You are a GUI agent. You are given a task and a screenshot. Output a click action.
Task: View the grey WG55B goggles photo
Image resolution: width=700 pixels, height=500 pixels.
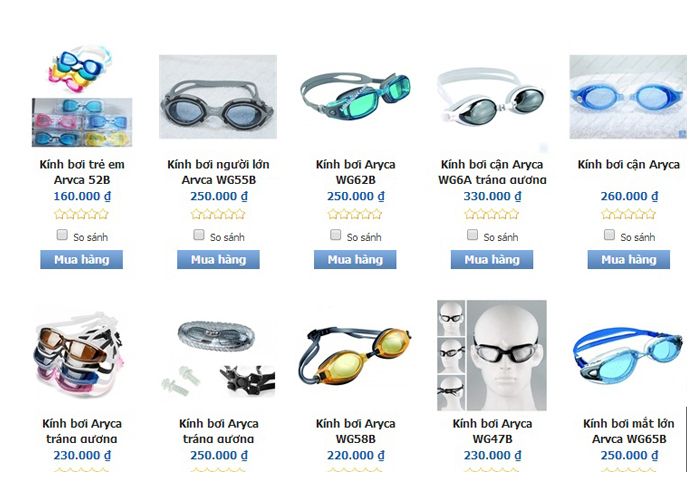(x=218, y=96)
